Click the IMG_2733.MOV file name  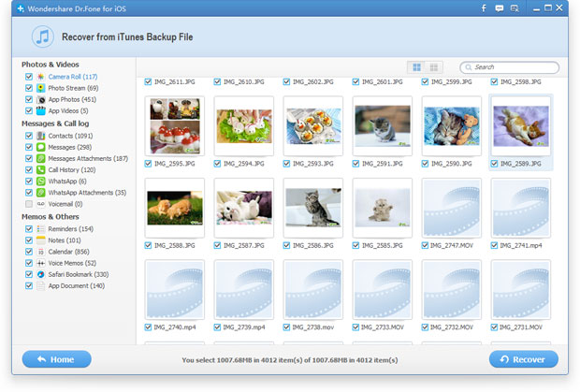coord(382,327)
